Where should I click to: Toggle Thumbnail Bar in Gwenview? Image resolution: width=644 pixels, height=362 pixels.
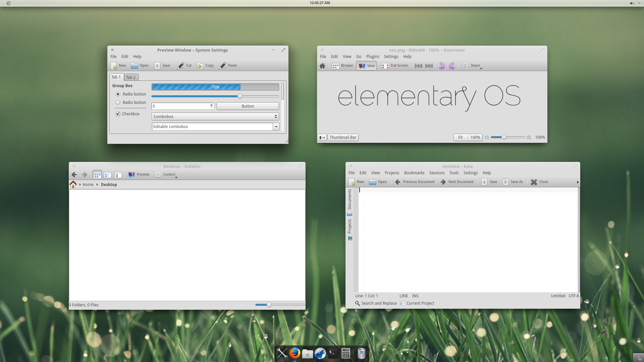(x=343, y=137)
